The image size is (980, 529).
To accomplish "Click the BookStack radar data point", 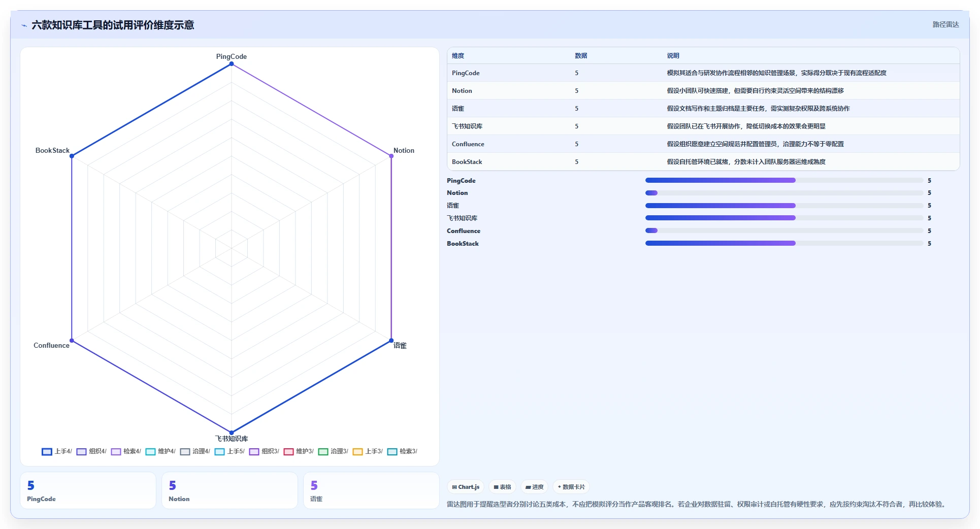I will pos(72,156).
